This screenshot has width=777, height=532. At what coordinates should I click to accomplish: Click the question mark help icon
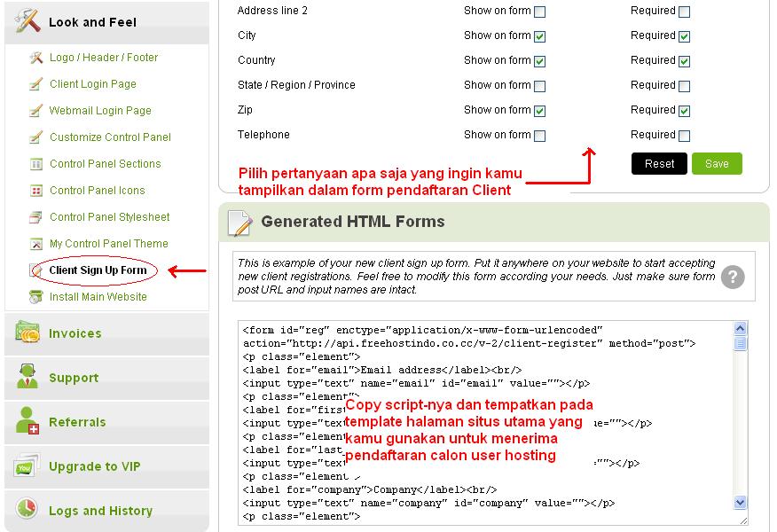(x=733, y=277)
